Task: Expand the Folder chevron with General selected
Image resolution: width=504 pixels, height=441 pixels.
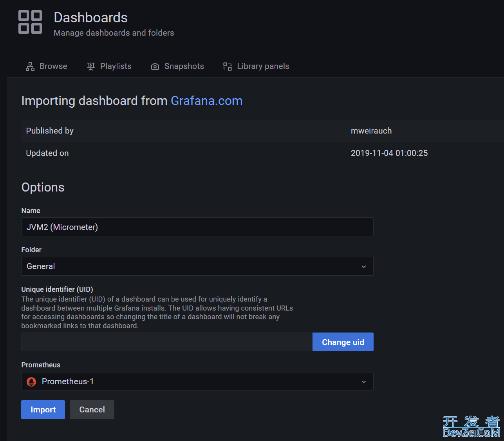Action: point(364,266)
